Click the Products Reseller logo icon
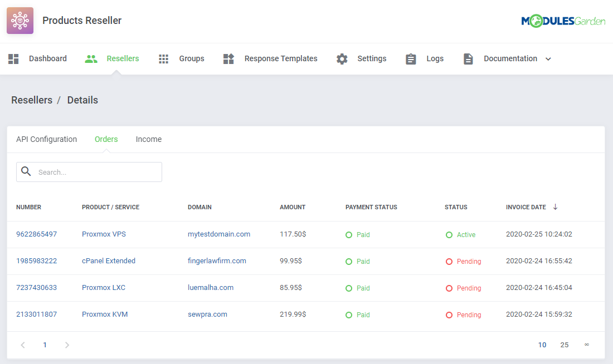Viewport: 613px width, 364px height. pyautogui.click(x=20, y=21)
